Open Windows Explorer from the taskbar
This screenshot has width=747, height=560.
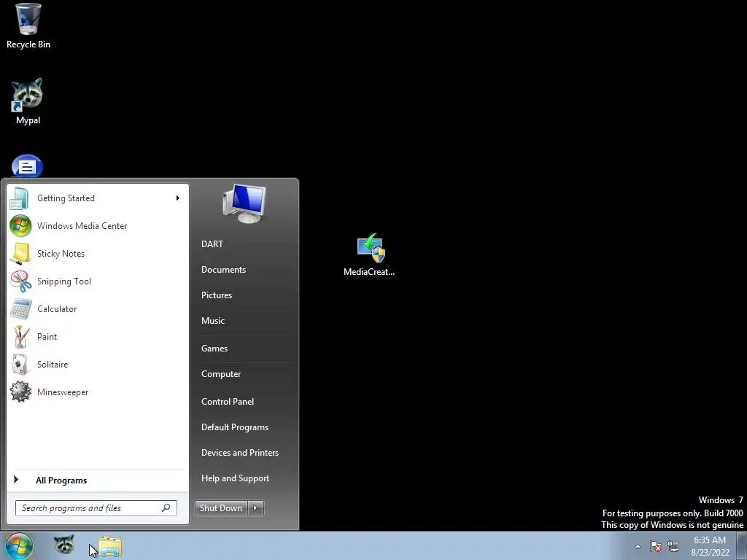click(111, 546)
